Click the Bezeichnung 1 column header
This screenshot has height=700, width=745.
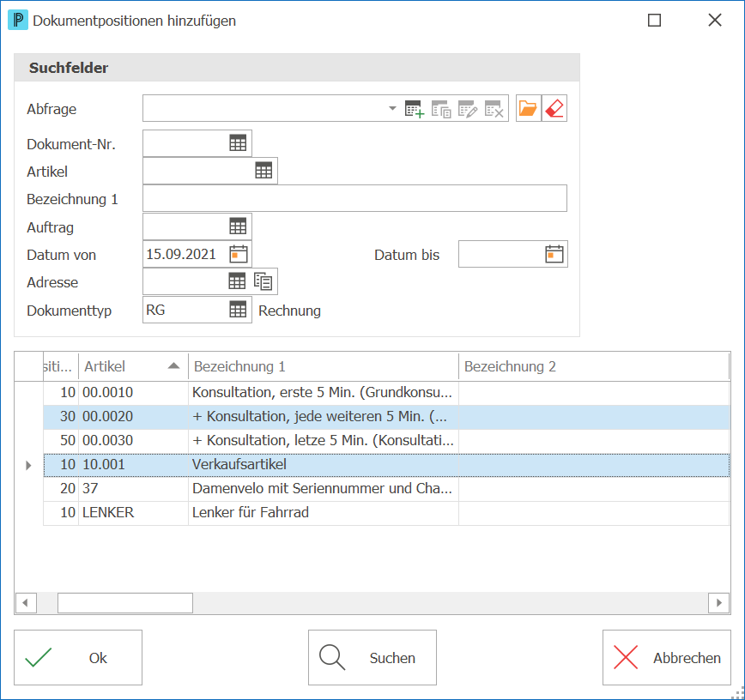pyautogui.click(x=324, y=366)
